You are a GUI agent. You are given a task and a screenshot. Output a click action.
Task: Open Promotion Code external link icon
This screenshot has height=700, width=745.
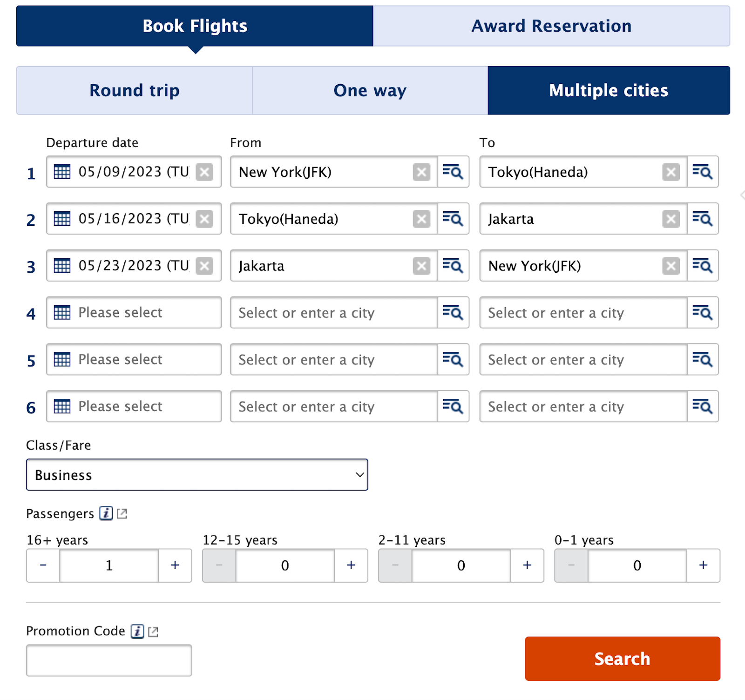point(153,632)
